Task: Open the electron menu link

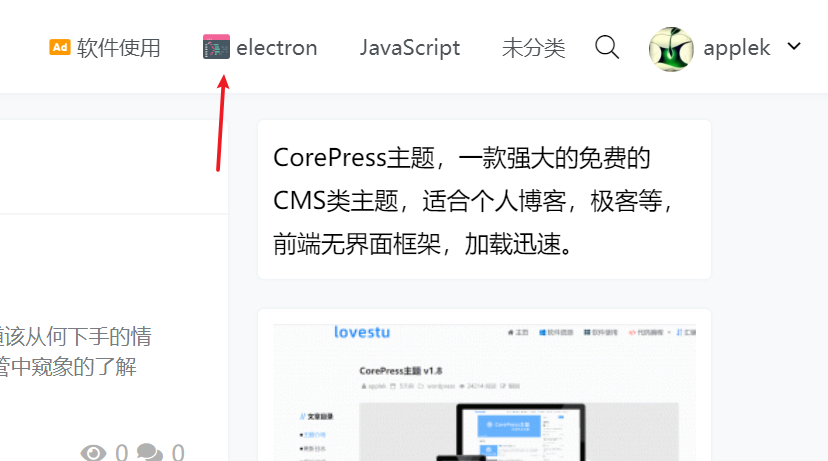Action: (x=276, y=48)
